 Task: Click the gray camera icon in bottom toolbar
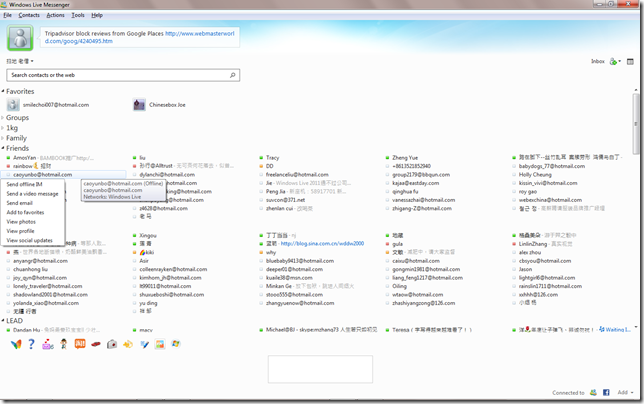[112, 344]
